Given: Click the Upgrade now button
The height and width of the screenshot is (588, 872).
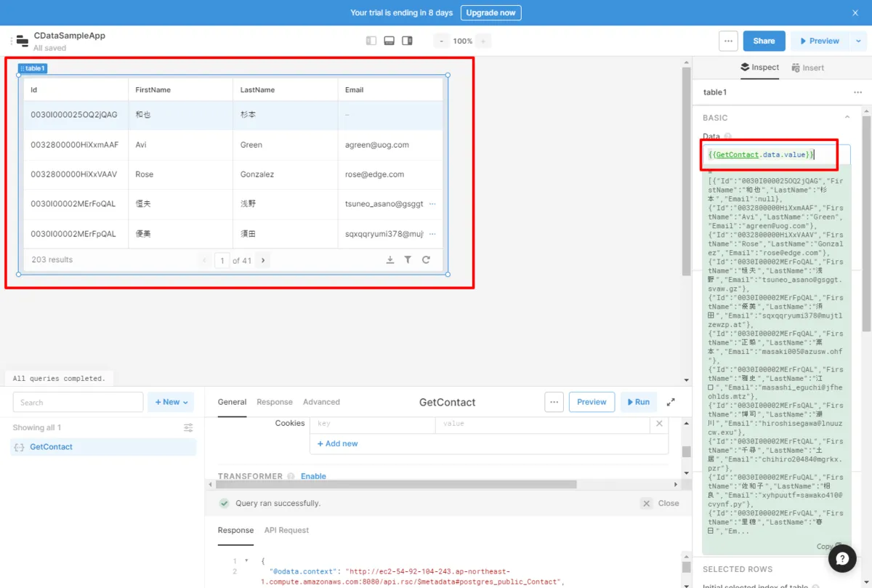Looking at the screenshot, I should pyautogui.click(x=490, y=12).
